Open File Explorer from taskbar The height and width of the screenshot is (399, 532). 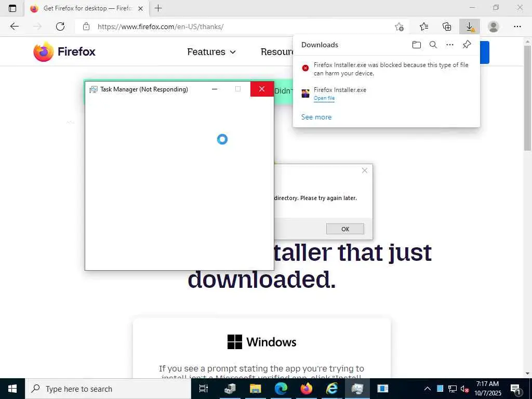point(255,389)
